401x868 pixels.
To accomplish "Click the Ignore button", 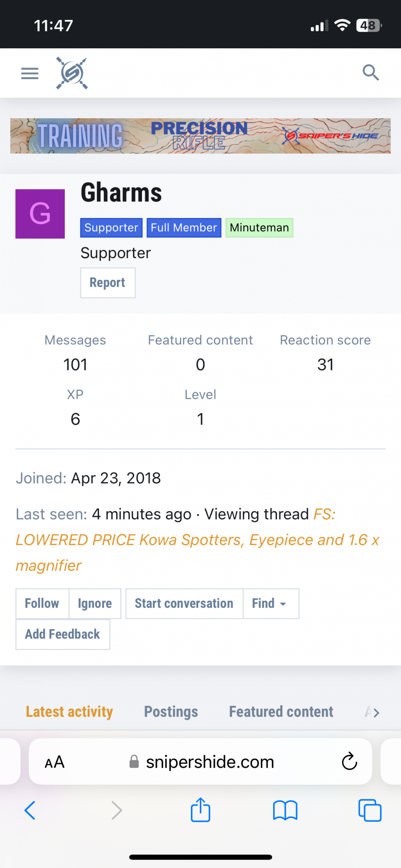I will tap(95, 604).
